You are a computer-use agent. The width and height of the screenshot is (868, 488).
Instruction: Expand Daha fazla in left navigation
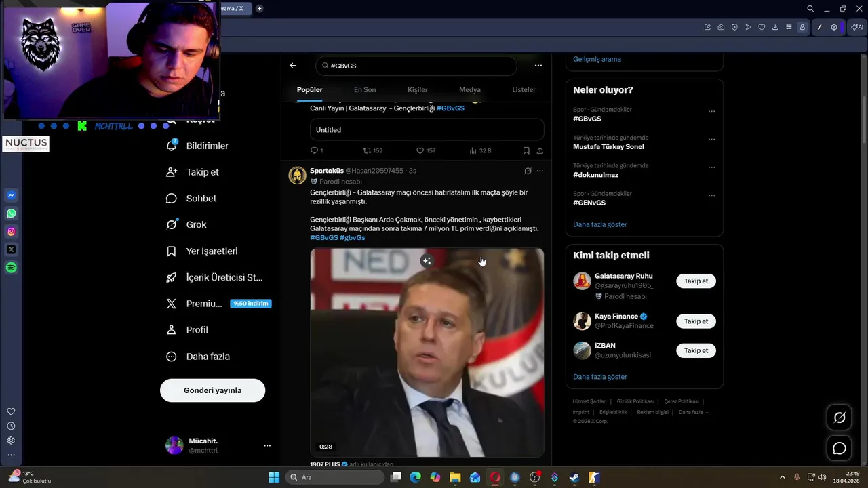coord(199,357)
